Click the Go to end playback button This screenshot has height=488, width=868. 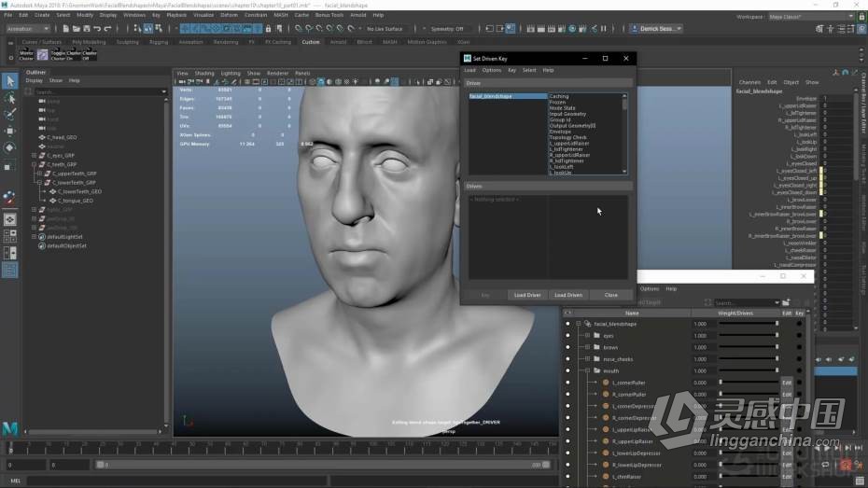click(859, 448)
